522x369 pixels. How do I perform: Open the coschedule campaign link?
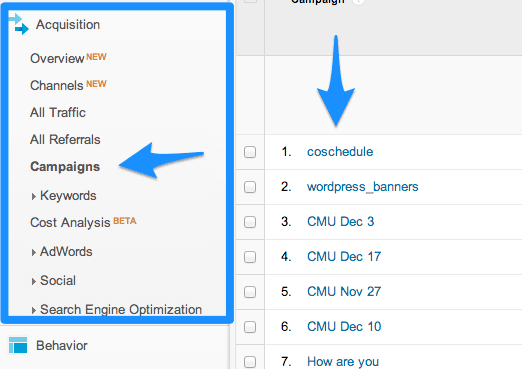coord(340,152)
